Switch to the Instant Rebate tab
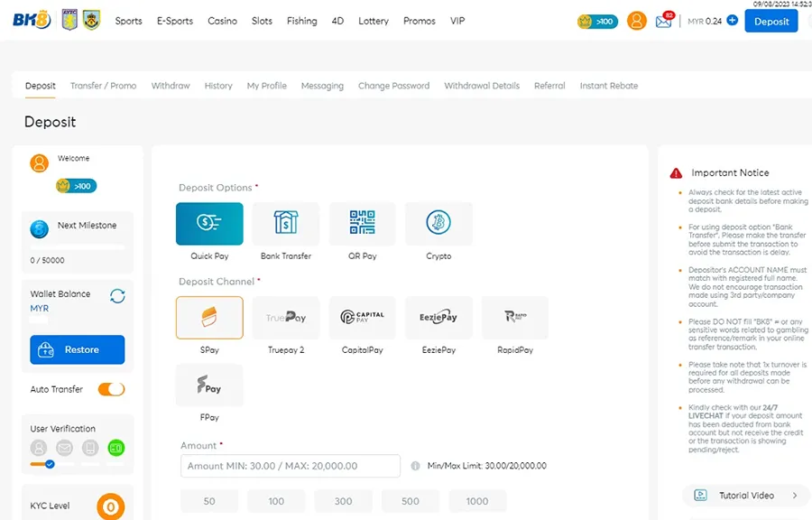The width and height of the screenshot is (812, 520). (609, 86)
